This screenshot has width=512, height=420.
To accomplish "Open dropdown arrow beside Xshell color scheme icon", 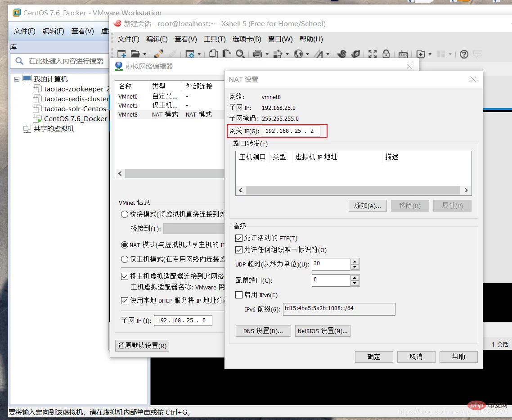I will tap(287, 54).
